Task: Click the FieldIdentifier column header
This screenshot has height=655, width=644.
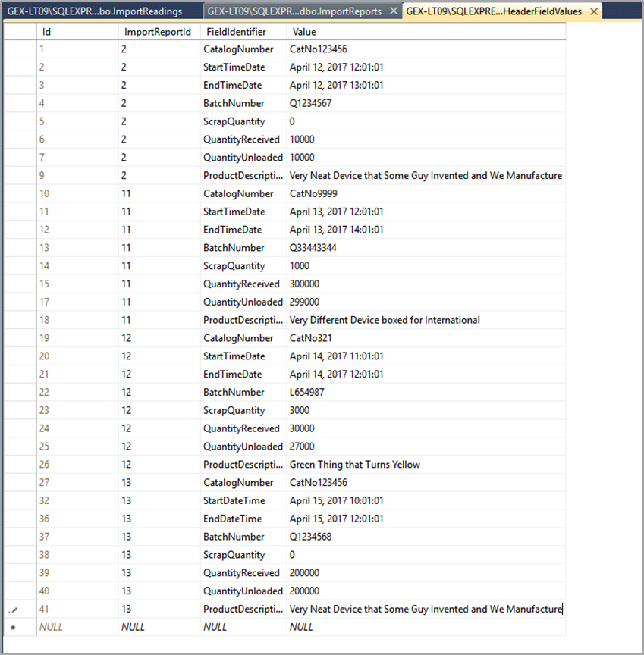Action: [243, 32]
